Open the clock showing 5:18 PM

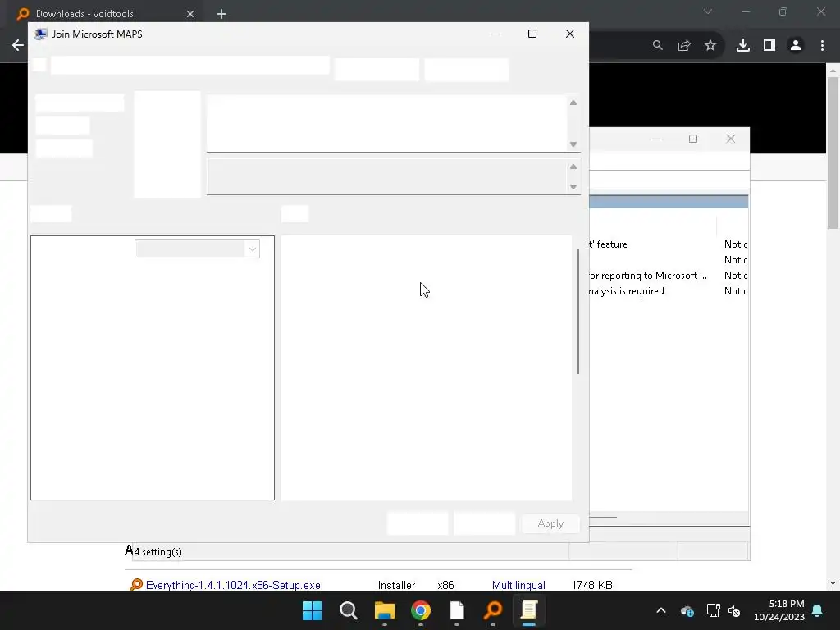[779, 610]
